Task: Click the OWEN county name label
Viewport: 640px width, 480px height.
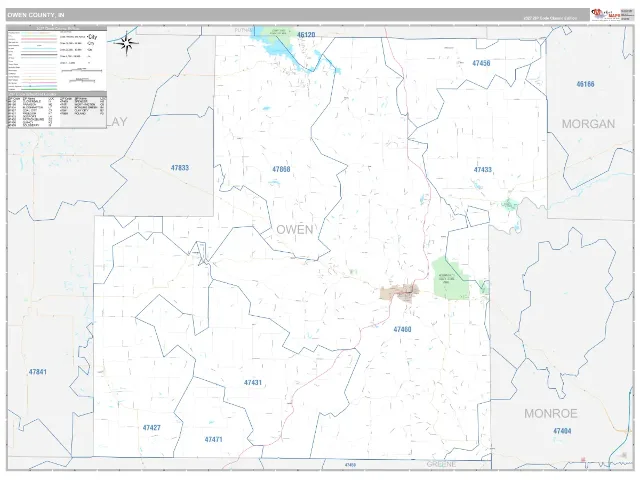Action: [295, 229]
